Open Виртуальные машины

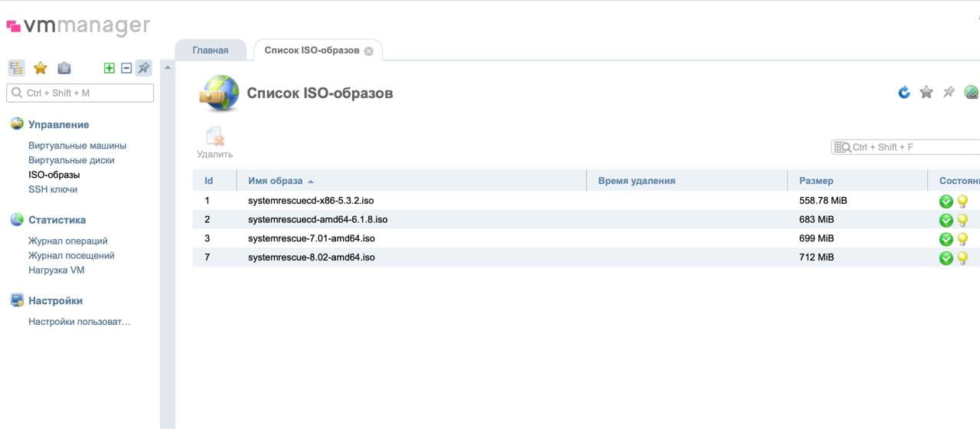[77, 146]
